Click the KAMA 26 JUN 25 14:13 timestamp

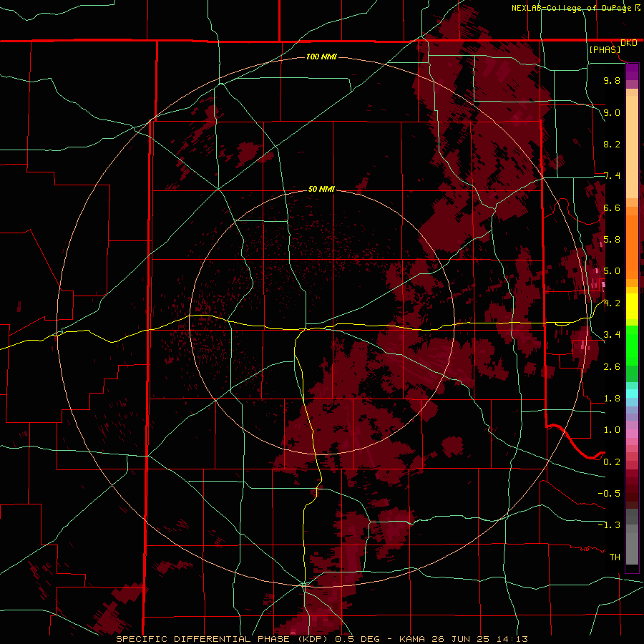point(463,639)
